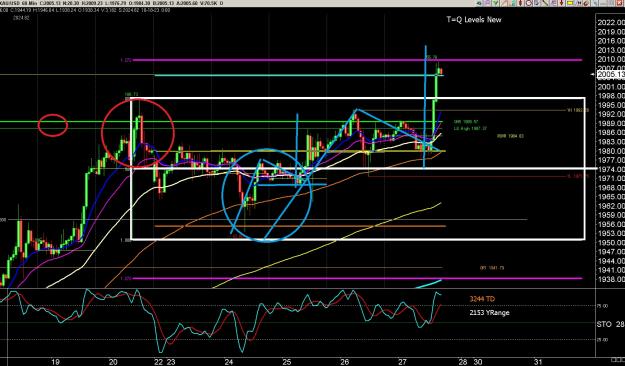This screenshot has width=625, height=366.
Task: Click the red X icon at the toolbar end
Action: [619, 3]
